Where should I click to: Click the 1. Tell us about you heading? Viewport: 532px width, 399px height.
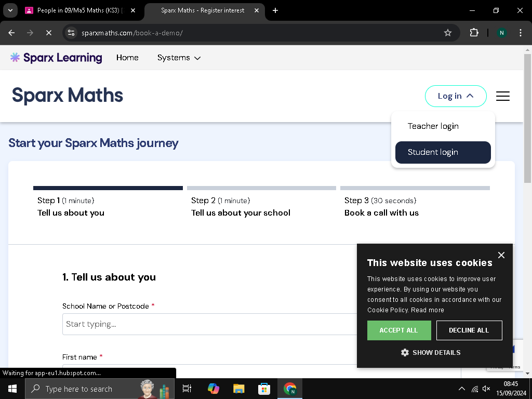[109, 277]
